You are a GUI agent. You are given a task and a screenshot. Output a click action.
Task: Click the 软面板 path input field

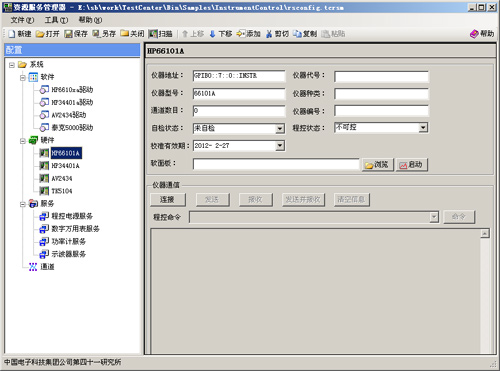(276, 164)
